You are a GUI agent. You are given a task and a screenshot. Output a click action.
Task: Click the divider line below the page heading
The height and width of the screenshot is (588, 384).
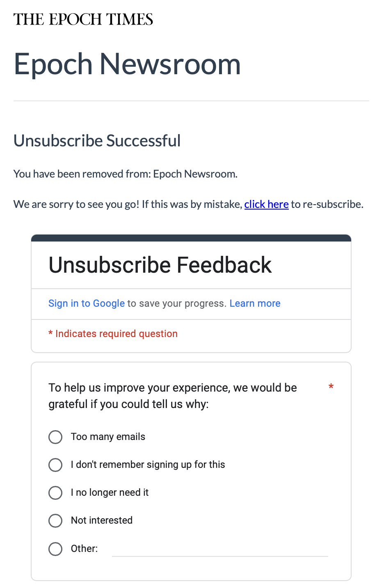point(191,100)
